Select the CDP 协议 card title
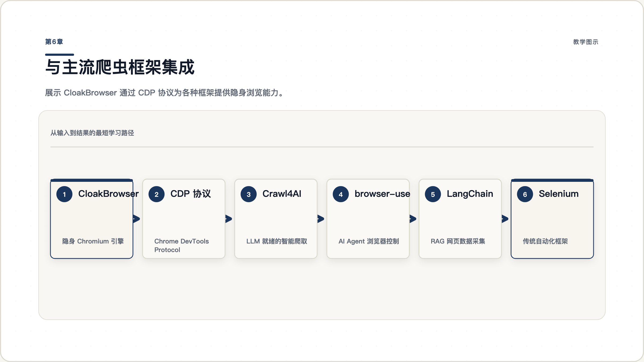 (x=191, y=194)
